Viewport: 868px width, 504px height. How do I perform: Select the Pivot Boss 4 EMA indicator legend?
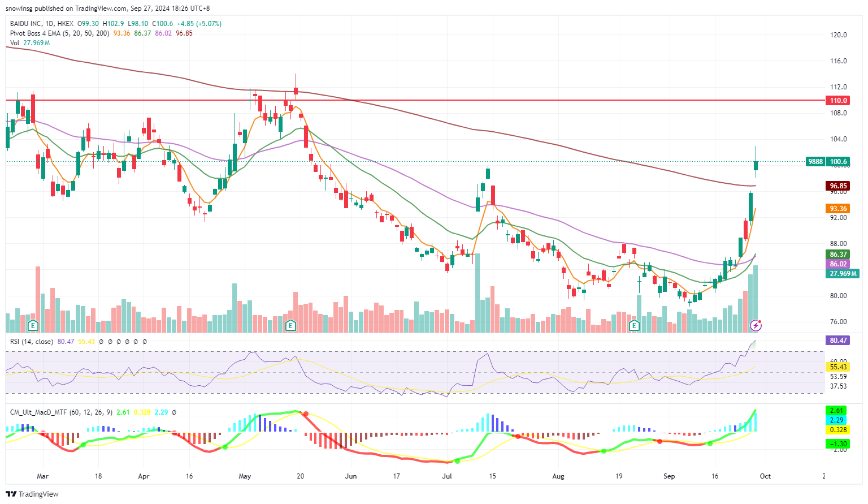(60, 33)
